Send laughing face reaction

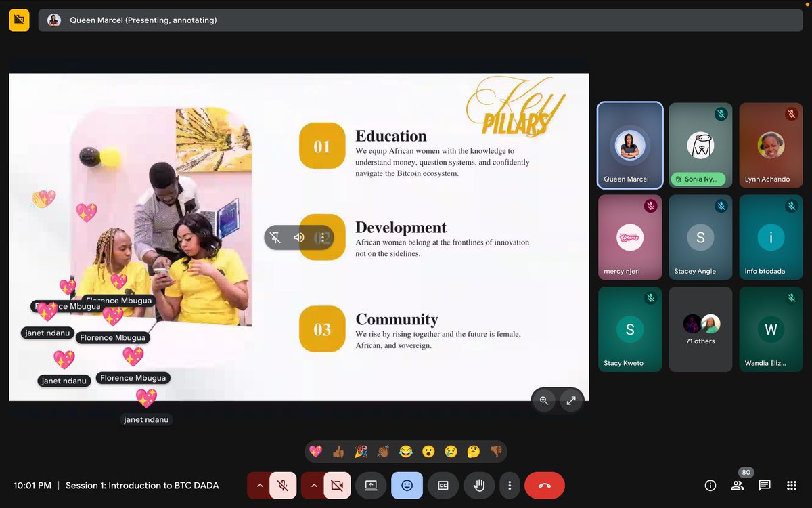tap(406, 451)
